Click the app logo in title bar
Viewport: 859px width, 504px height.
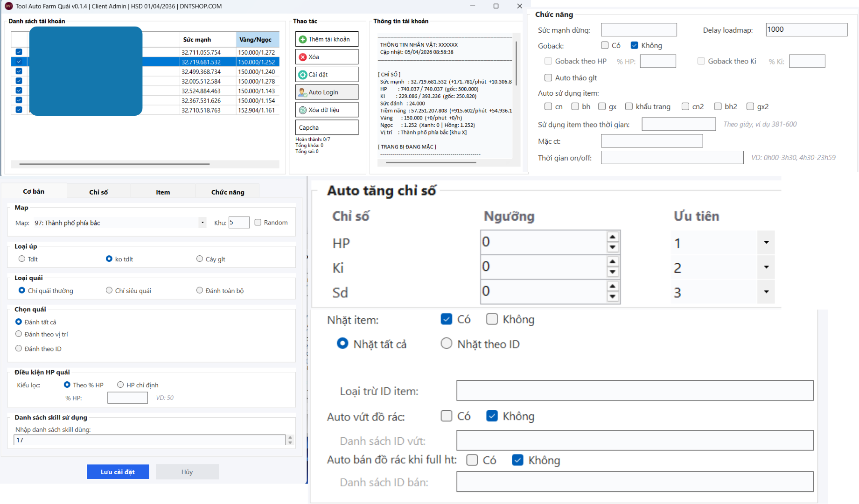click(x=8, y=6)
